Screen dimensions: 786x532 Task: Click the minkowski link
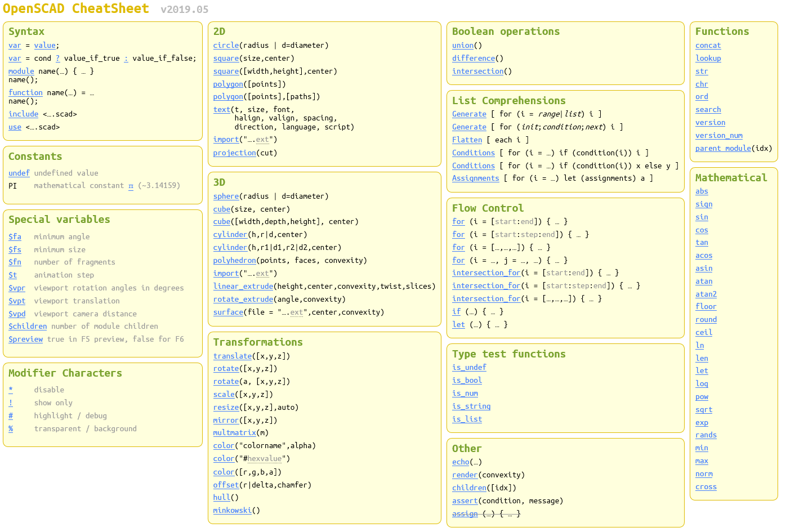pyautogui.click(x=233, y=511)
